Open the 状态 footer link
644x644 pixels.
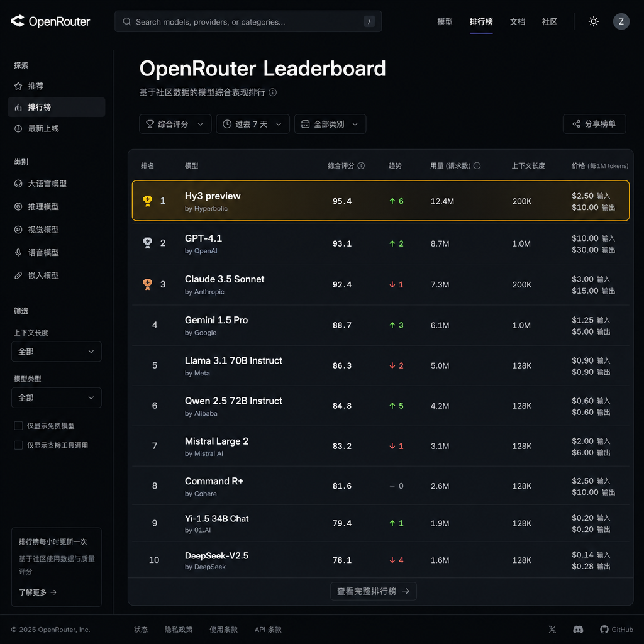tap(140, 629)
